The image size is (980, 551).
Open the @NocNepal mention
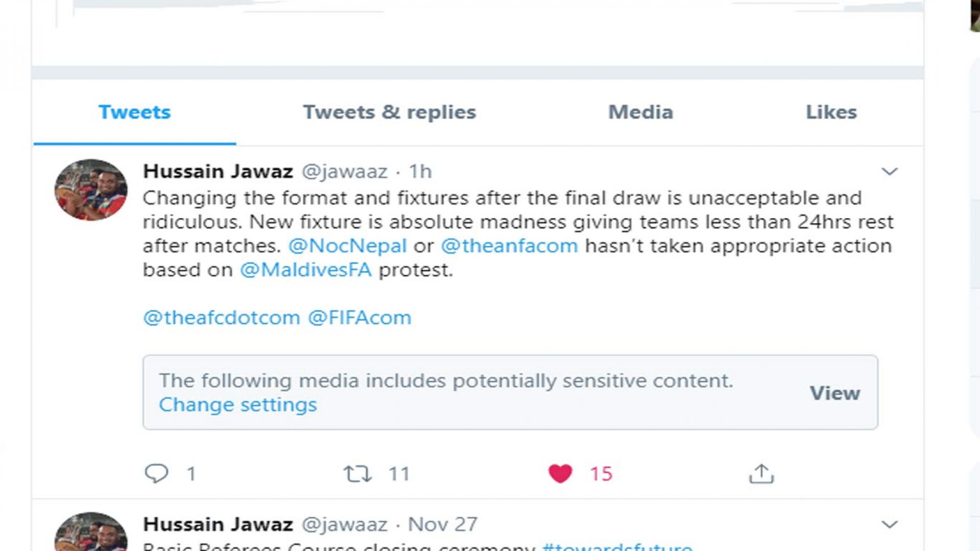click(348, 246)
